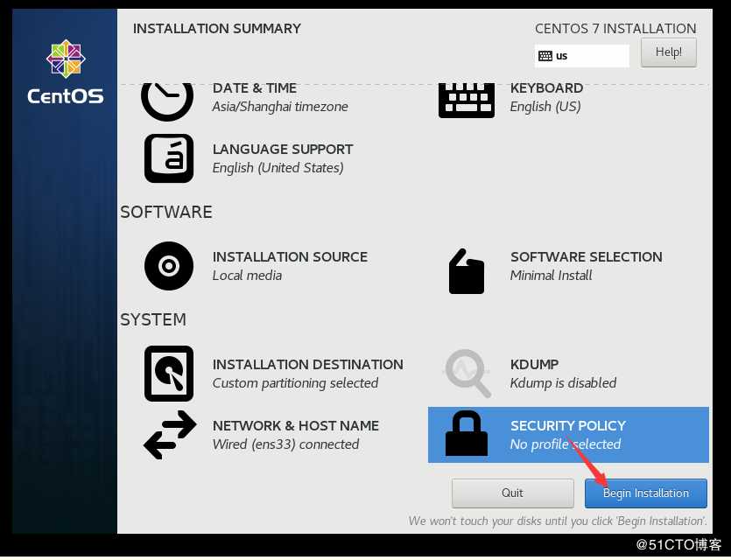Screen dimensions: 731x560
Task: Open DATE & TIME settings label
Action: click(255, 88)
